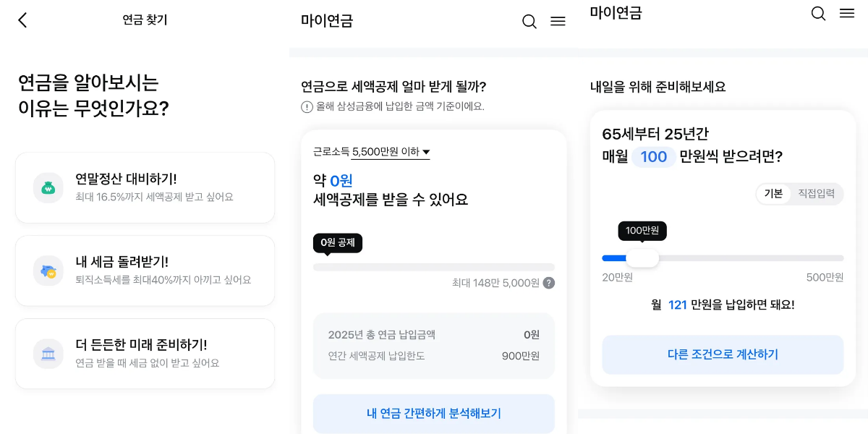Expand the 근로소득 5,500만원 이하 dropdown

click(x=391, y=152)
